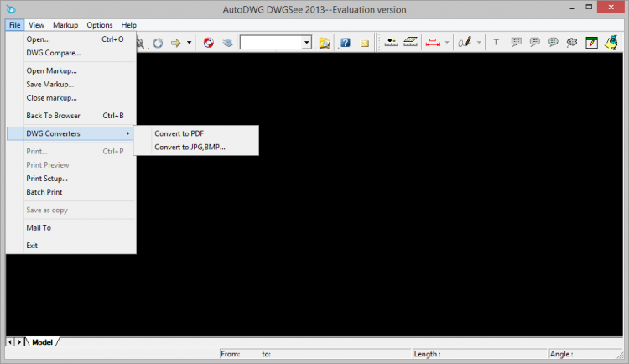This screenshot has width=629, height=364.
Task: Select the rectangular callout comment icon
Action: pos(517,42)
